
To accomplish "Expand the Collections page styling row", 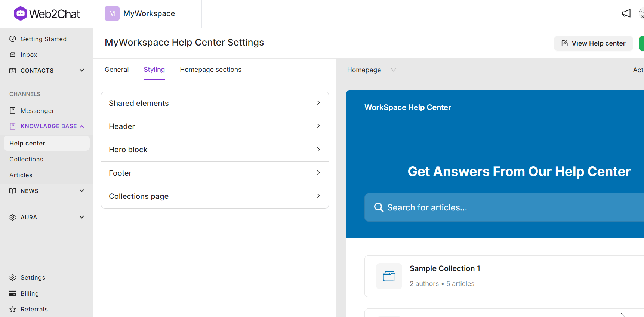I will pos(215,196).
